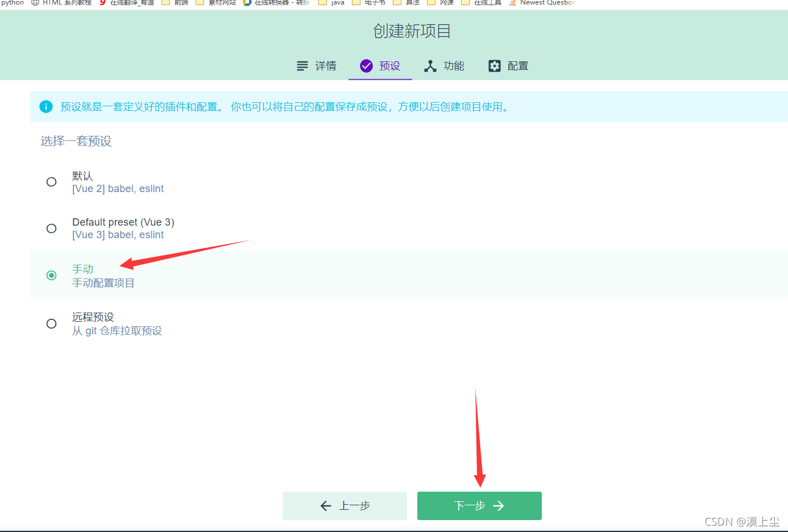788x532 pixels.
Task: Open the 功能 features tab
Action: click(x=444, y=66)
